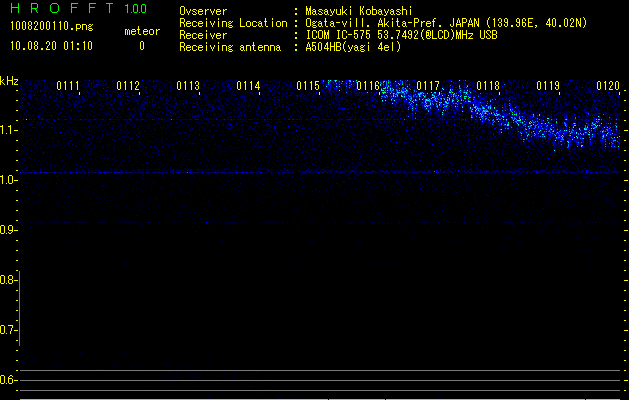Click Ogata-vill. Akita-Pref. JAPAN location text
Viewport: 629px width, 400px height.
click(x=446, y=23)
